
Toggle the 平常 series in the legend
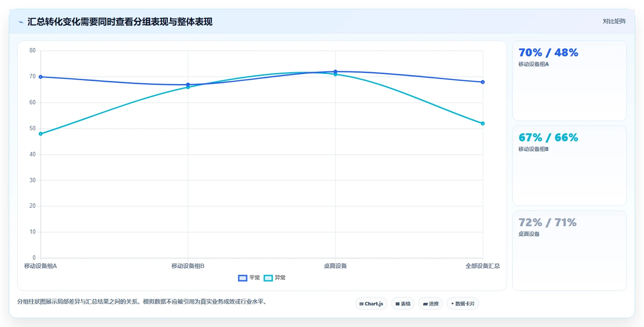pos(249,278)
